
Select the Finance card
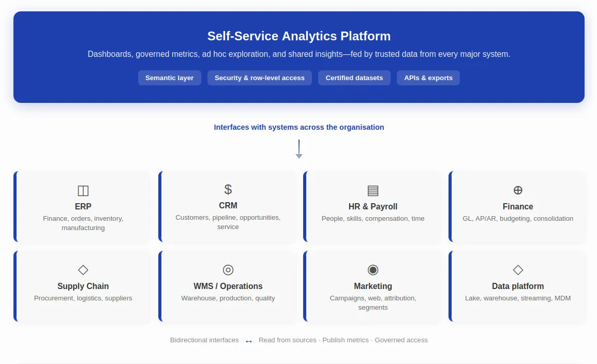click(x=517, y=206)
